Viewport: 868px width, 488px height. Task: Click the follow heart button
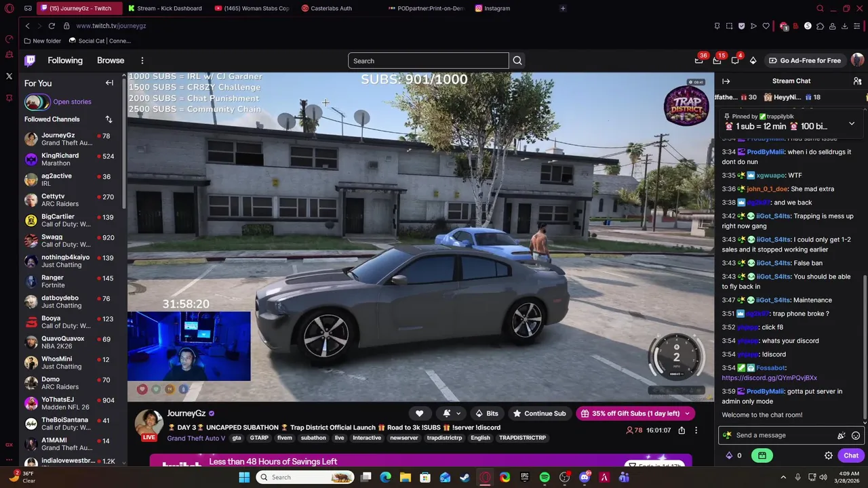point(420,413)
